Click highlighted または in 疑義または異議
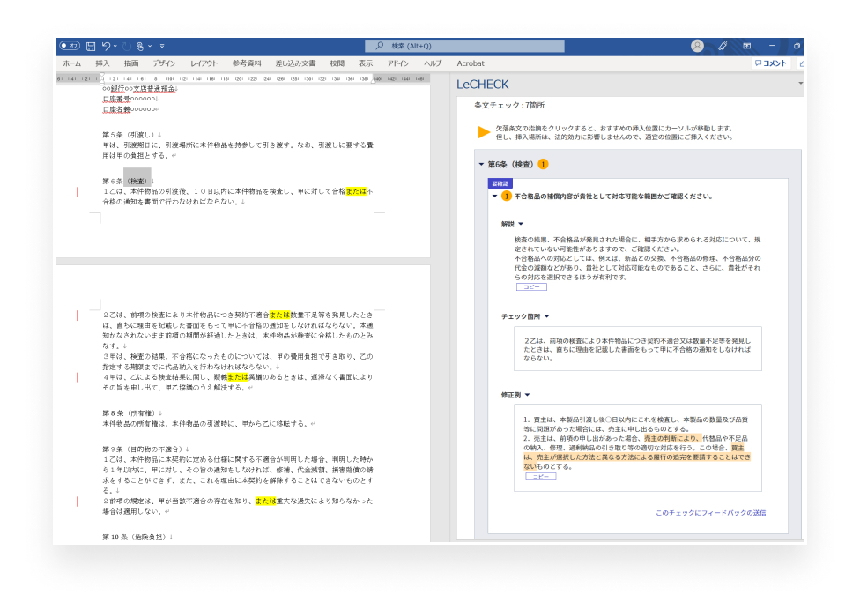Viewport: 860px width, 616px height. [238, 377]
